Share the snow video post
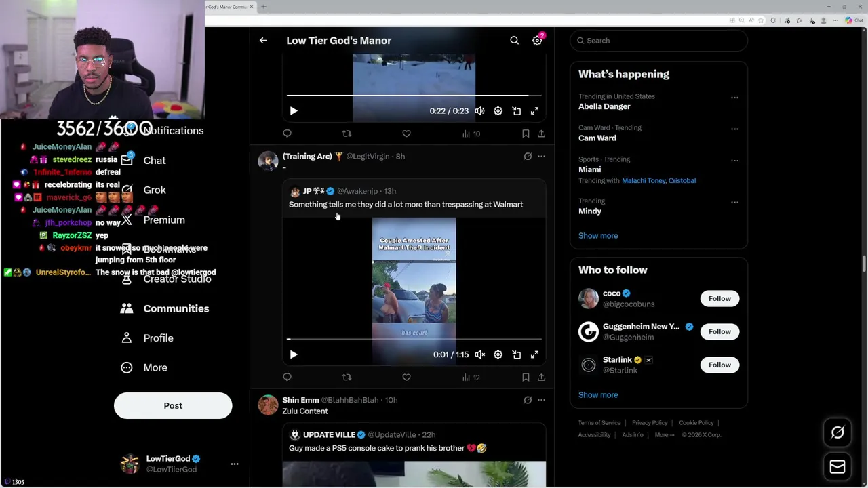 pos(541,134)
